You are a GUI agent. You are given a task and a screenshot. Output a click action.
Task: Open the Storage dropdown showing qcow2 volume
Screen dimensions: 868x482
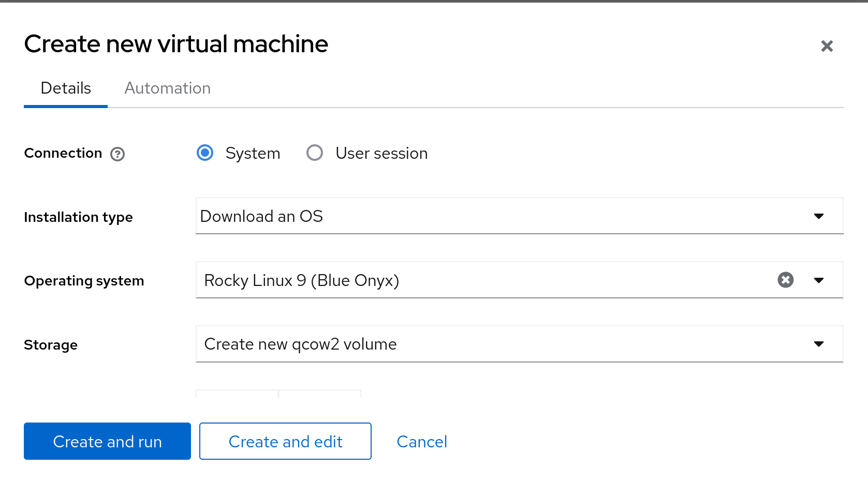[x=518, y=344]
